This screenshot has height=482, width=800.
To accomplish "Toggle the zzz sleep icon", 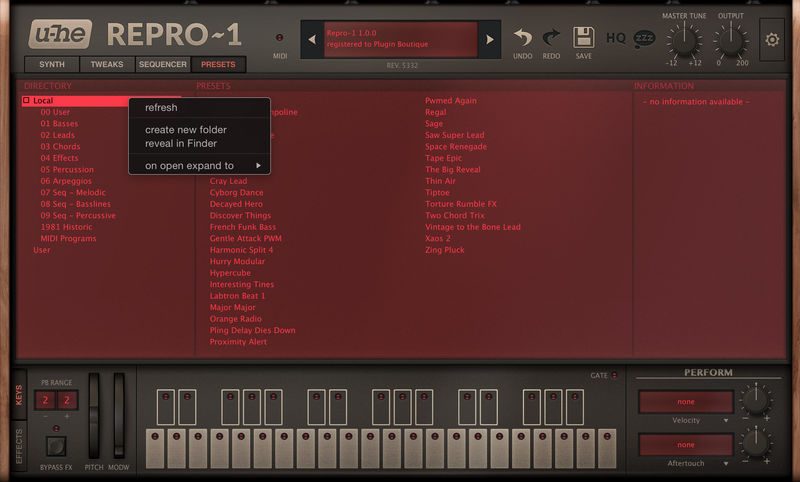I will pyautogui.click(x=644, y=39).
